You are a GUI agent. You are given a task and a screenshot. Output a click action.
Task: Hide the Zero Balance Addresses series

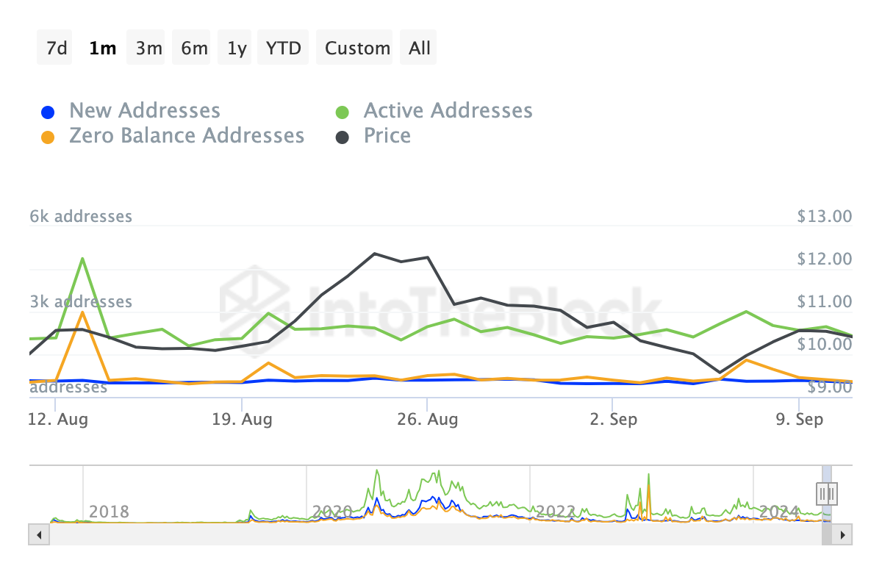click(x=186, y=136)
